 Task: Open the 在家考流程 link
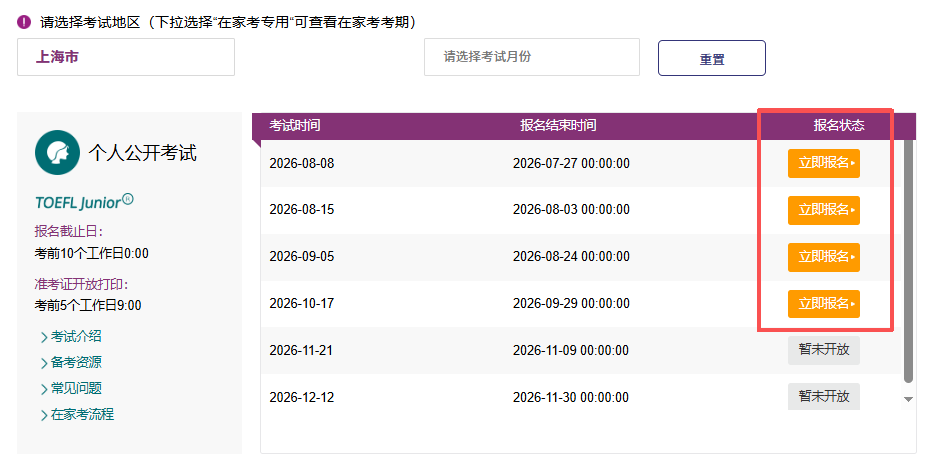pyautogui.click(x=82, y=414)
